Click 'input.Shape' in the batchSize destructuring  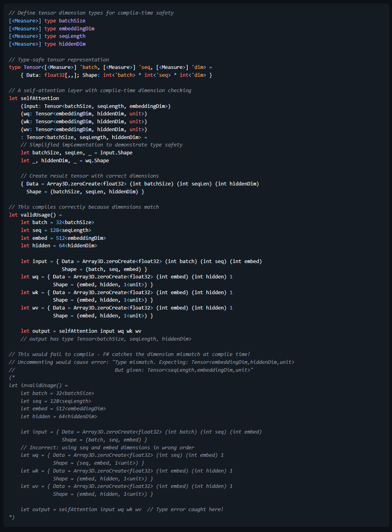116,152
